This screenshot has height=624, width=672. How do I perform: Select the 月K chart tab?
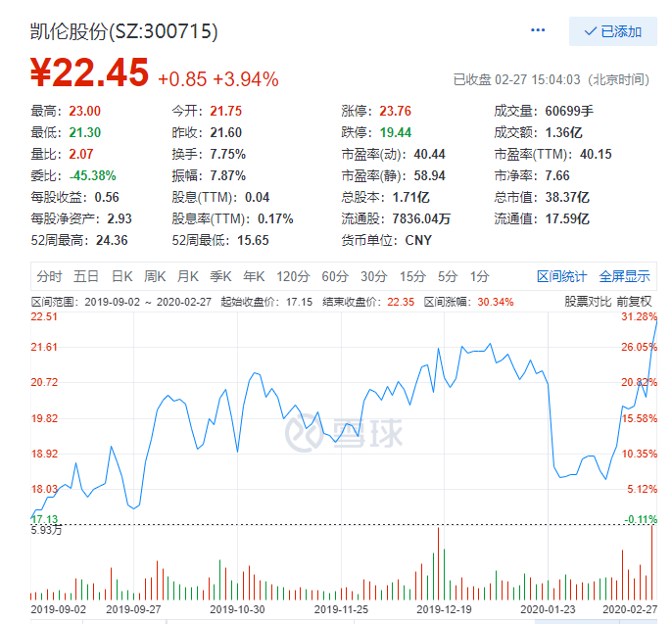[188, 276]
